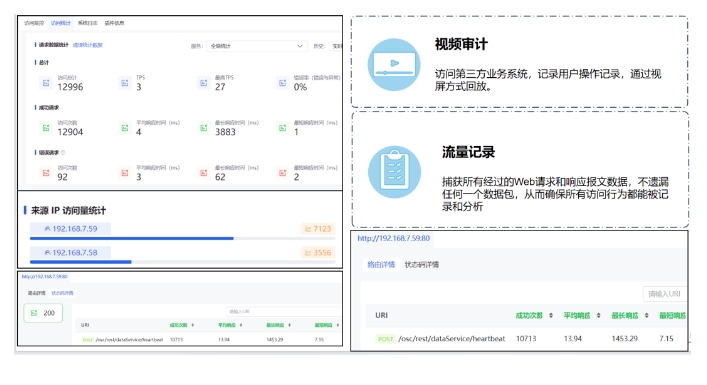Viewport: 707px width, 385px height.
Task: Click the chart icon beside count 7123
Action: (x=308, y=229)
